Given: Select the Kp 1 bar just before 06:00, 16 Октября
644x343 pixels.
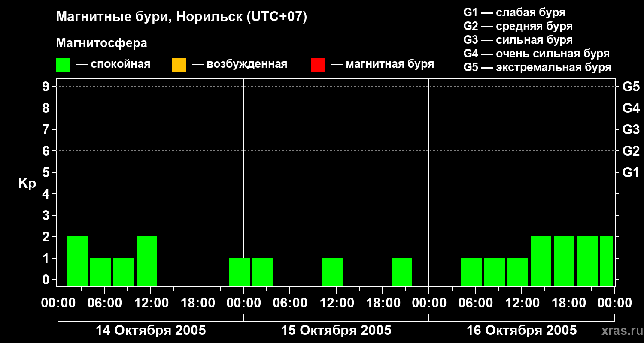Looking at the screenshot, I should pyautogui.click(x=471, y=272).
